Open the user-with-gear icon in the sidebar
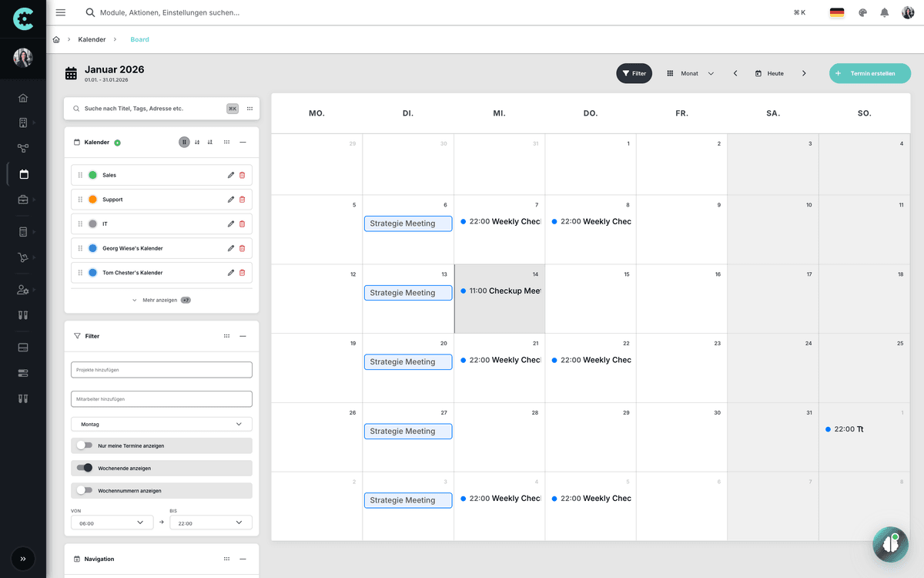Viewport: 924px width, 578px height. [x=23, y=290]
